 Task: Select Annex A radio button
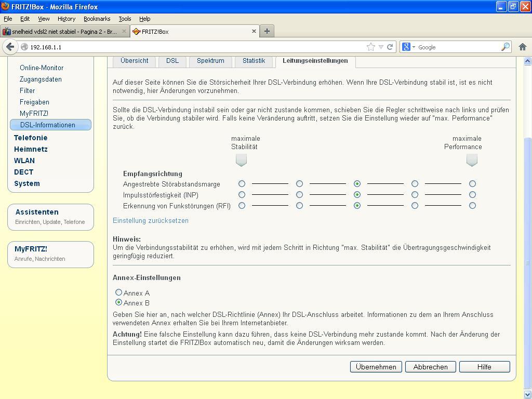click(x=119, y=292)
